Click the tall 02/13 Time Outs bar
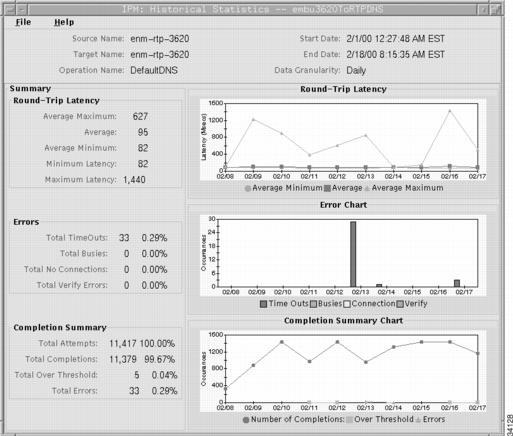This screenshot has width=513, height=436. click(x=353, y=254)
